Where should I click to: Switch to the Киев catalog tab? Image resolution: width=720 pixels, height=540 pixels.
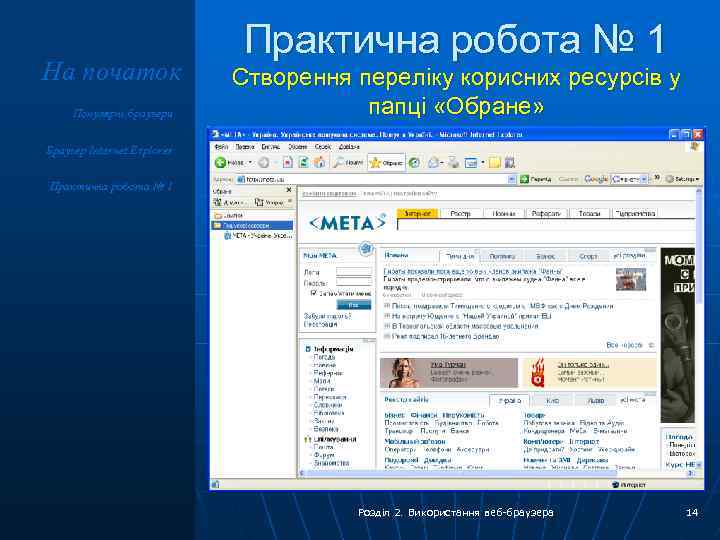pyautogui.click(x=552, y=400)
